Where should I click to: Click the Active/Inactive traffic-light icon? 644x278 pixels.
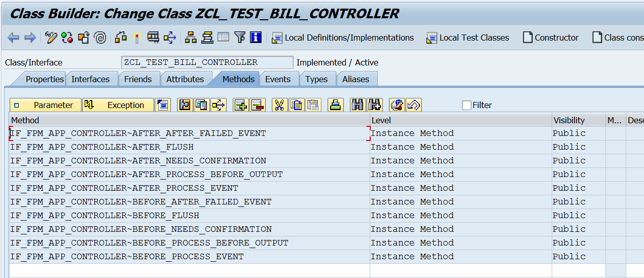[67, 38]
